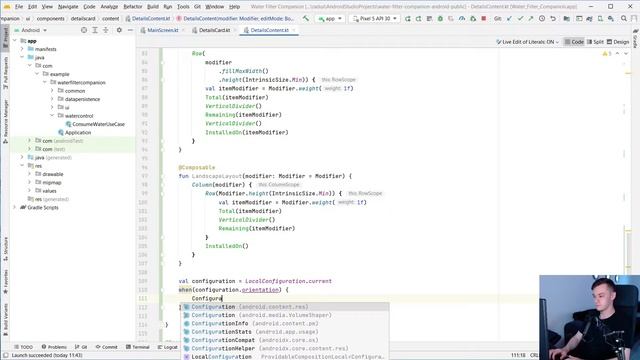Choose ConfigurationInfo completion suggestion

[x=285, y=324]
